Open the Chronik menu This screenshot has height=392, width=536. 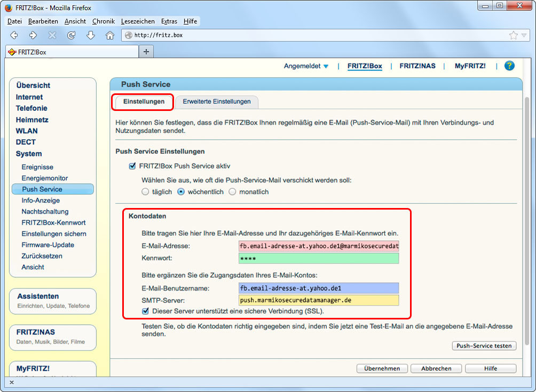[104, 21]
